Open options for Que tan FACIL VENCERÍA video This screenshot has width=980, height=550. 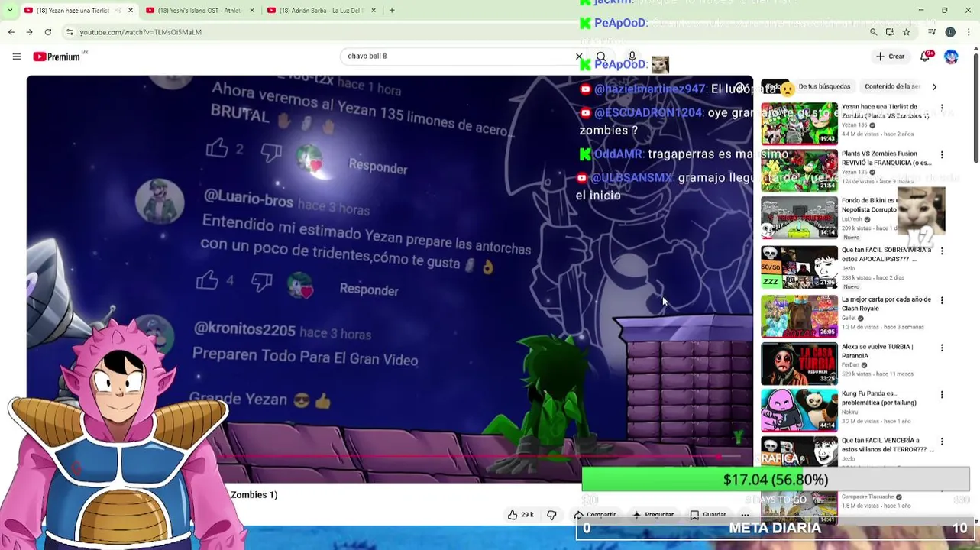tap(942, 442)
